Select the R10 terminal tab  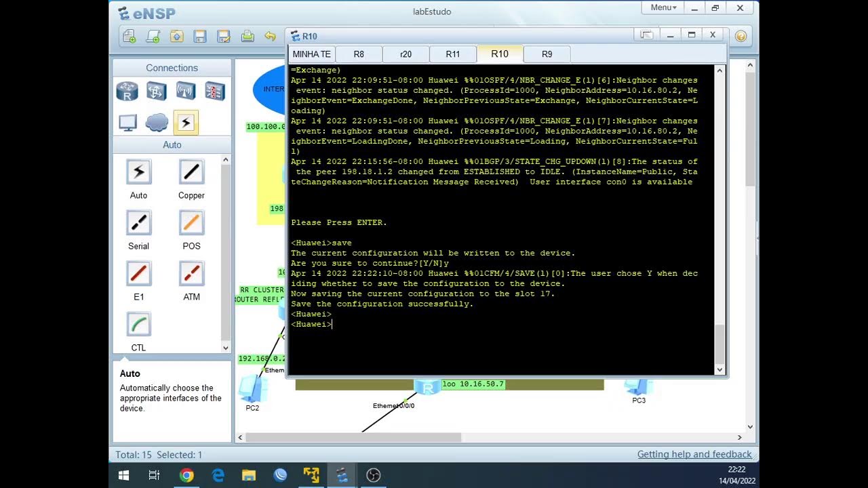tap(500, 54)
